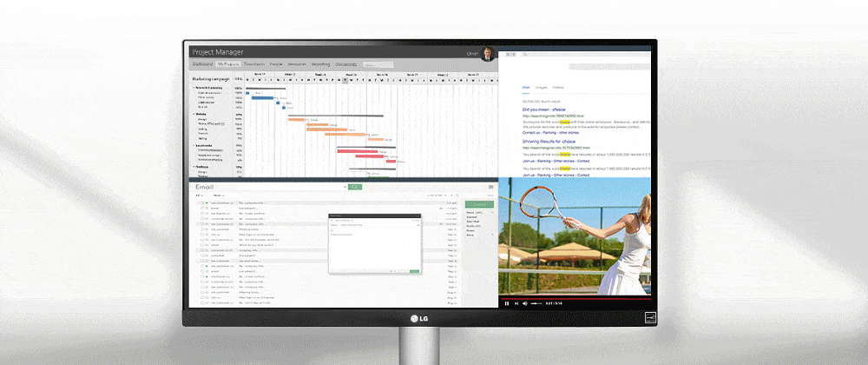Select the My Projects tab

click(228, 64)
